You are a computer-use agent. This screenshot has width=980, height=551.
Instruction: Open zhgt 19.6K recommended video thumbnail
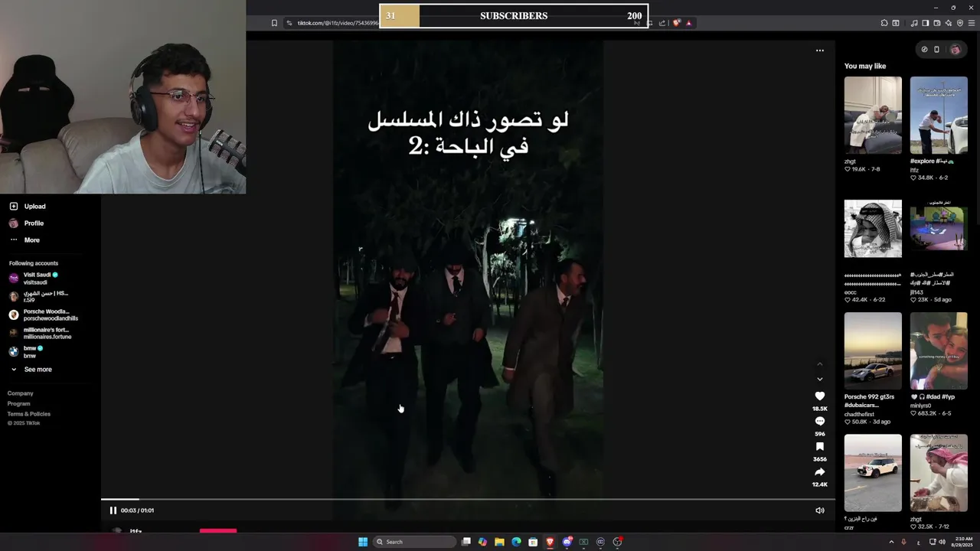pyautogui.click(x=873, y=115)
